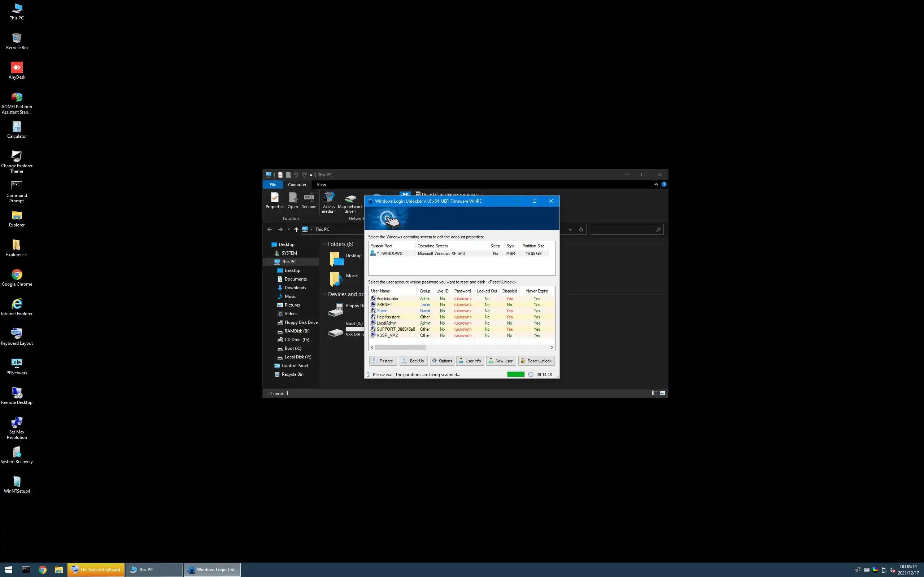Open the File tab in Explorer
Screen dimensions: 924x577
click(273, 185)
